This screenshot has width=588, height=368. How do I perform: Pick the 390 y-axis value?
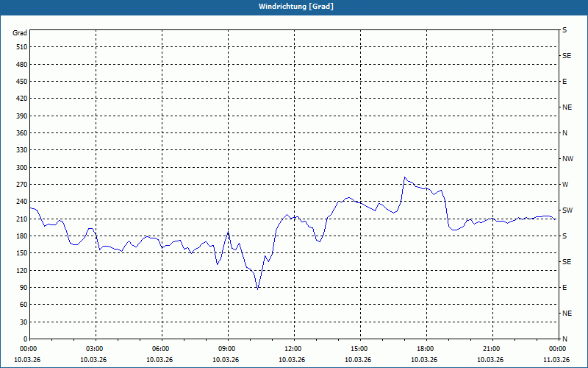[x=22, y=116]
